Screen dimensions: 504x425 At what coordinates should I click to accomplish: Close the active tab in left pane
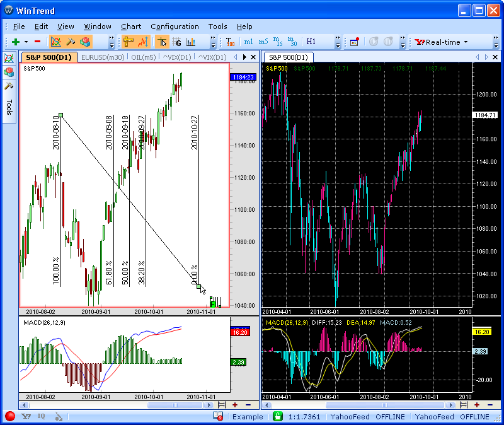[x=253, y=57]
